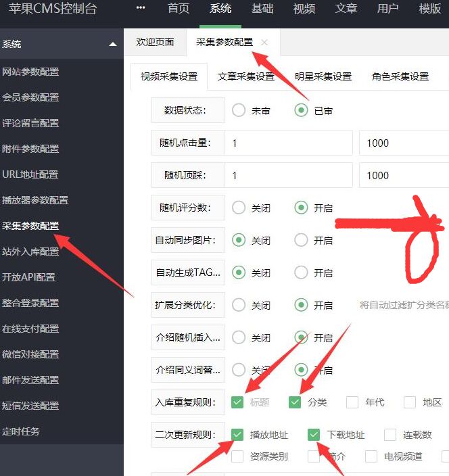The width and height of the screenshot is (449, 476).
Task: Open 模版 in top navigation
Action: pyautogui.click(x=430, y=8)
